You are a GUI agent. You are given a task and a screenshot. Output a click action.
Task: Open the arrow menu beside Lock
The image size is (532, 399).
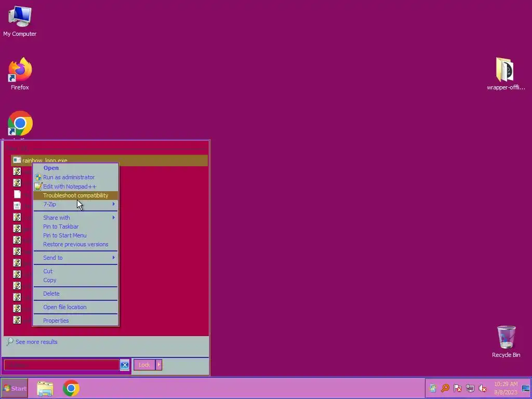[159, 365]
